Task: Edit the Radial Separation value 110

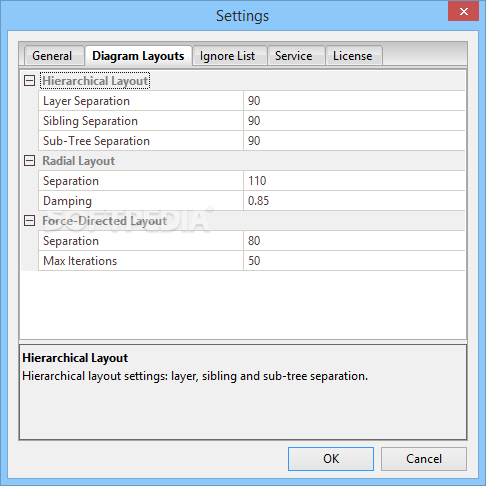Action: click(354, 181)
